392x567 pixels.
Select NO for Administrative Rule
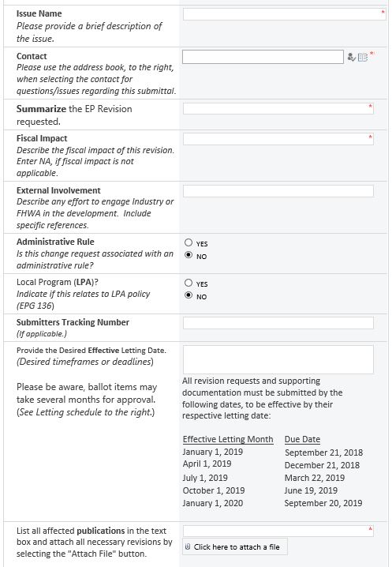pyautogui.click(x=189, y=255)
